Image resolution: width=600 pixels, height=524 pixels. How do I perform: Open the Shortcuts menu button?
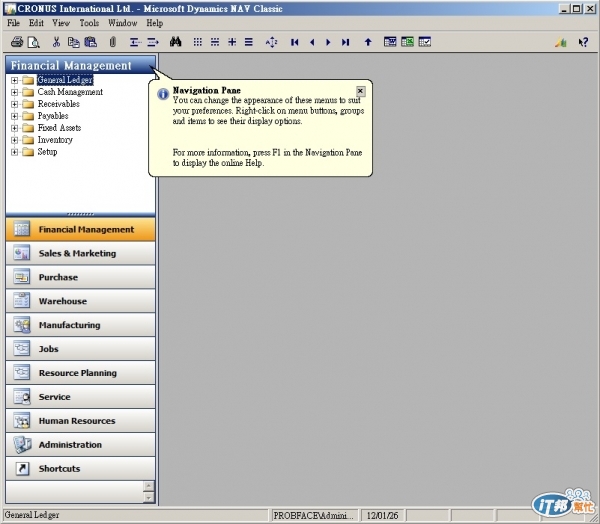click(80, 468)
